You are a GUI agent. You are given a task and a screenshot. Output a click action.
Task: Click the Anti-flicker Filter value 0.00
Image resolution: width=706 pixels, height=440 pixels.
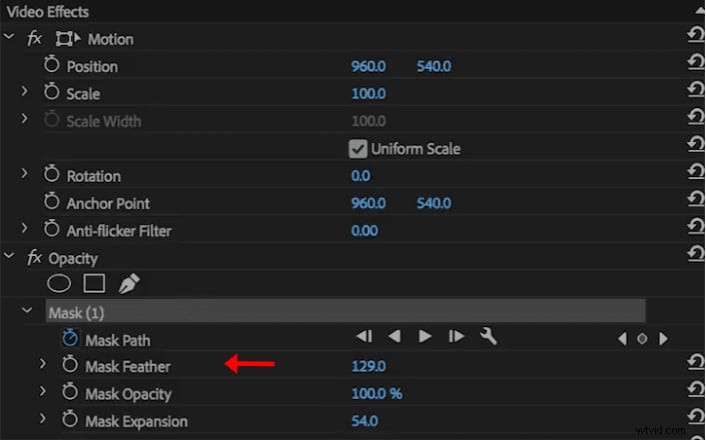(x=364, y=231)
